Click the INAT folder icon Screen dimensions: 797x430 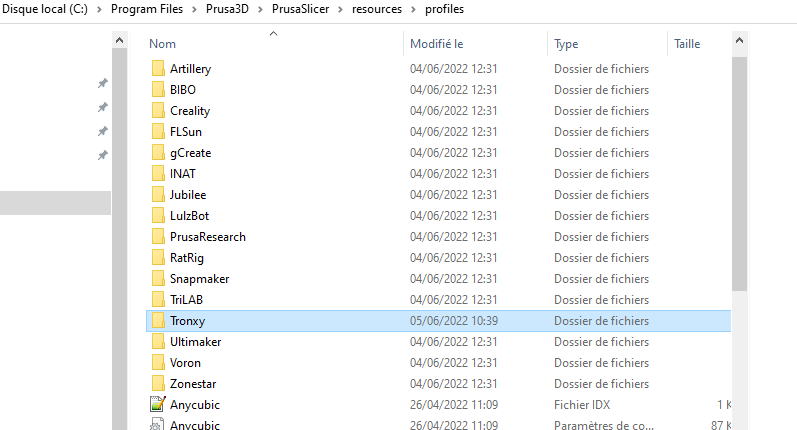click(158, 174)
